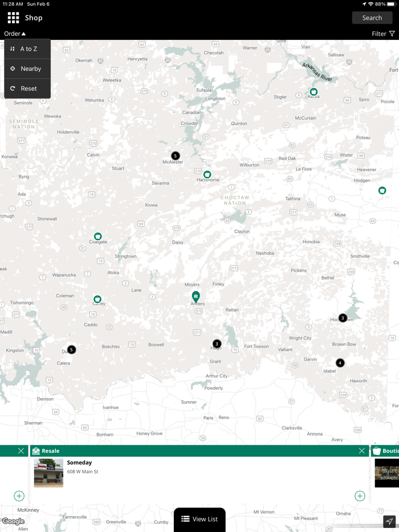Choose the Nearby sort option
Screen dimensions: 399x532
(x=27, y=68)
